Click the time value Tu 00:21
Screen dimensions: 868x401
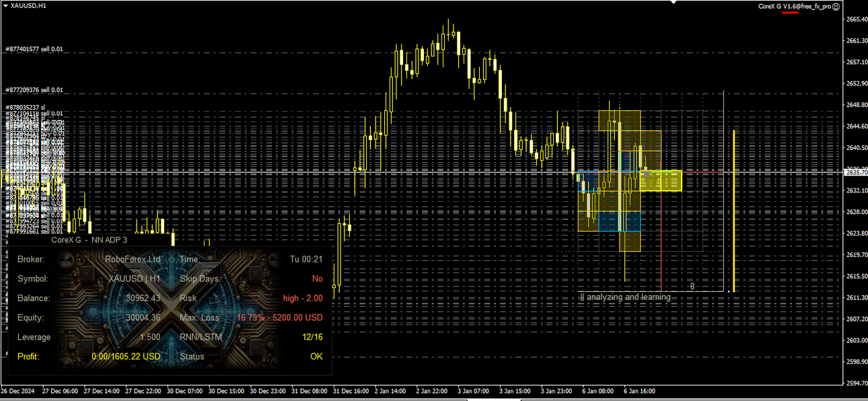tap(306, 259)
